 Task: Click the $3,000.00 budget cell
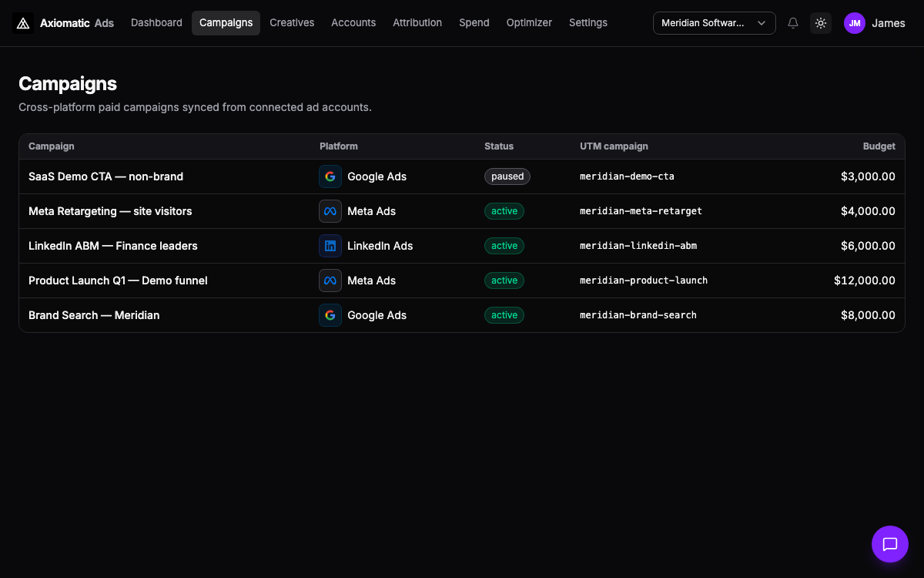tap(868, 176)
